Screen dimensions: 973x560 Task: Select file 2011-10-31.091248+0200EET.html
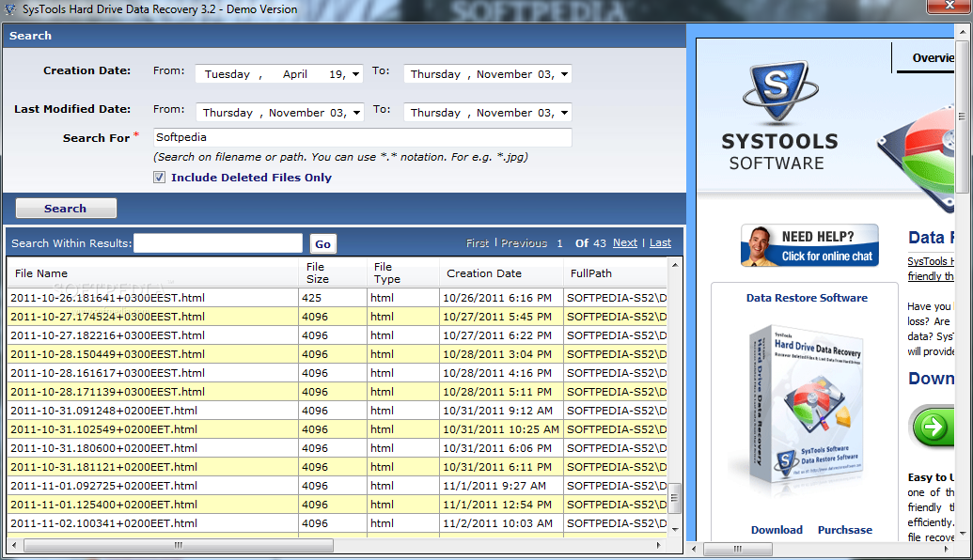[103, 411]
